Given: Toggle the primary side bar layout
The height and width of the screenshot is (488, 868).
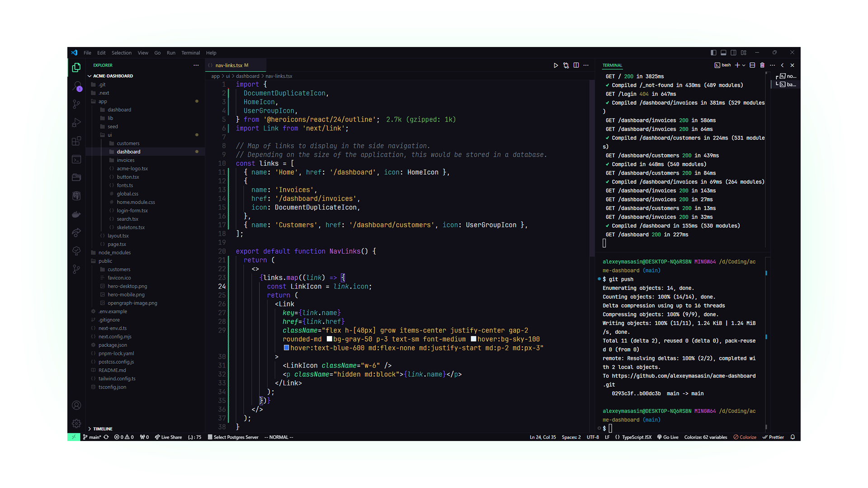Looking at the screenshot, I should click(x=713, y=53).
